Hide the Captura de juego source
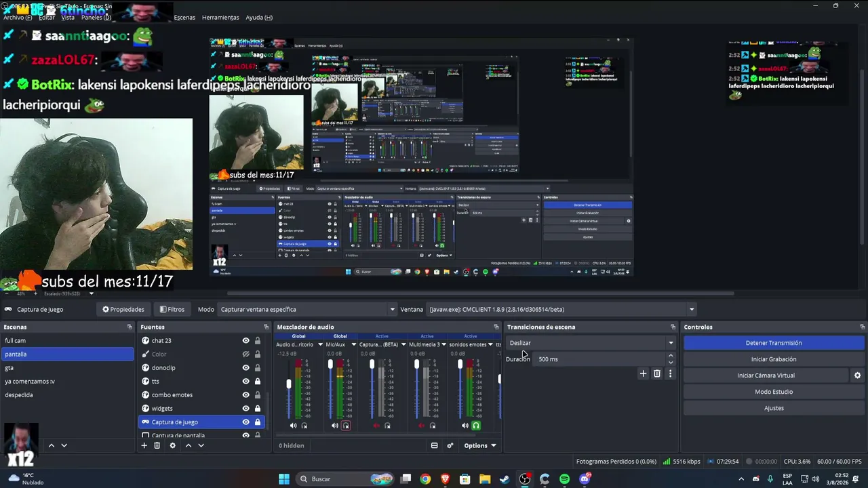Viewport: 868px width, 488px height. [x=245, y=422]
